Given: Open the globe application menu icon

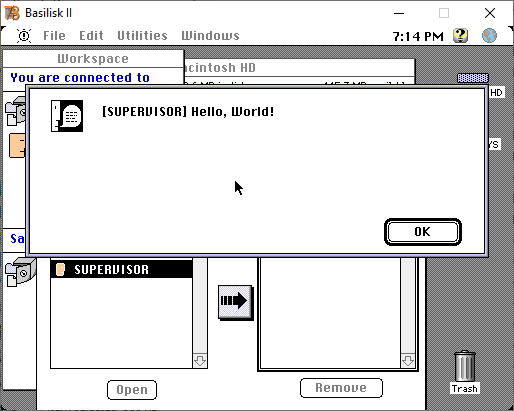Looking at the screenshot, I should click(489, 35).
